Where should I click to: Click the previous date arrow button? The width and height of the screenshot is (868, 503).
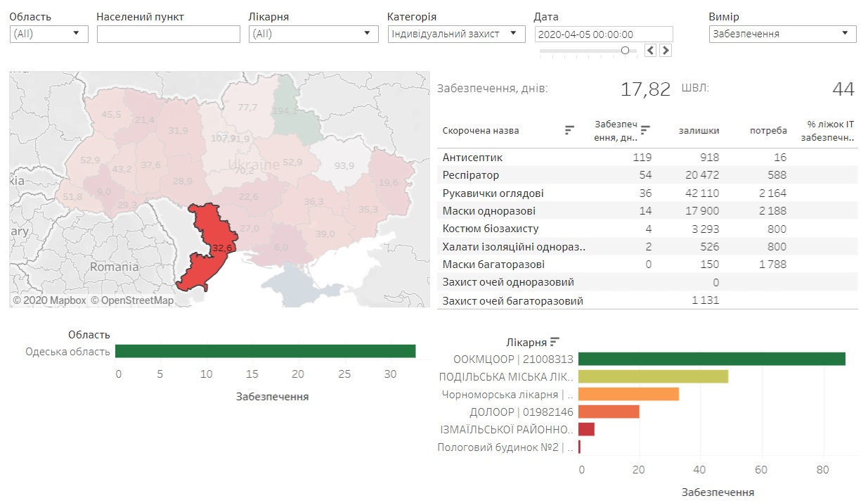click(651, 50)
